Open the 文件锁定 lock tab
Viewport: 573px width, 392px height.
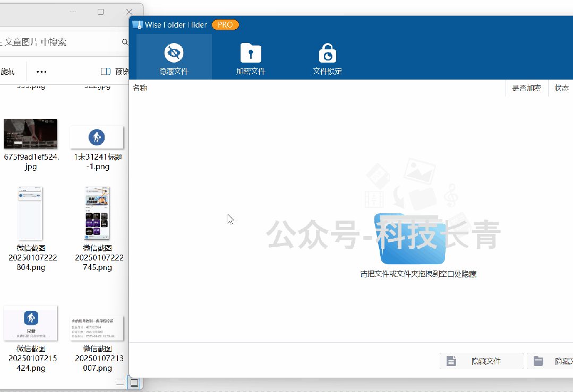coord(327,57)
